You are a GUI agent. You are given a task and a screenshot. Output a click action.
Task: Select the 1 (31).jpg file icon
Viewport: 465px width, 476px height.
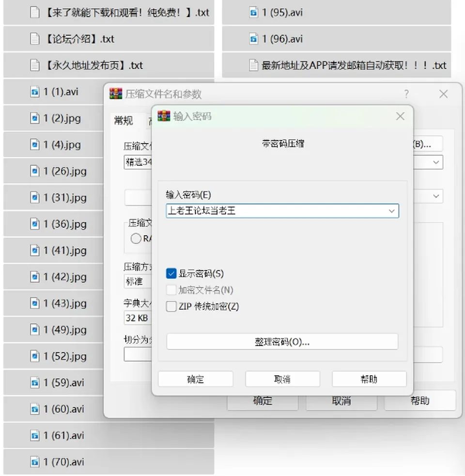click(35, 197)
